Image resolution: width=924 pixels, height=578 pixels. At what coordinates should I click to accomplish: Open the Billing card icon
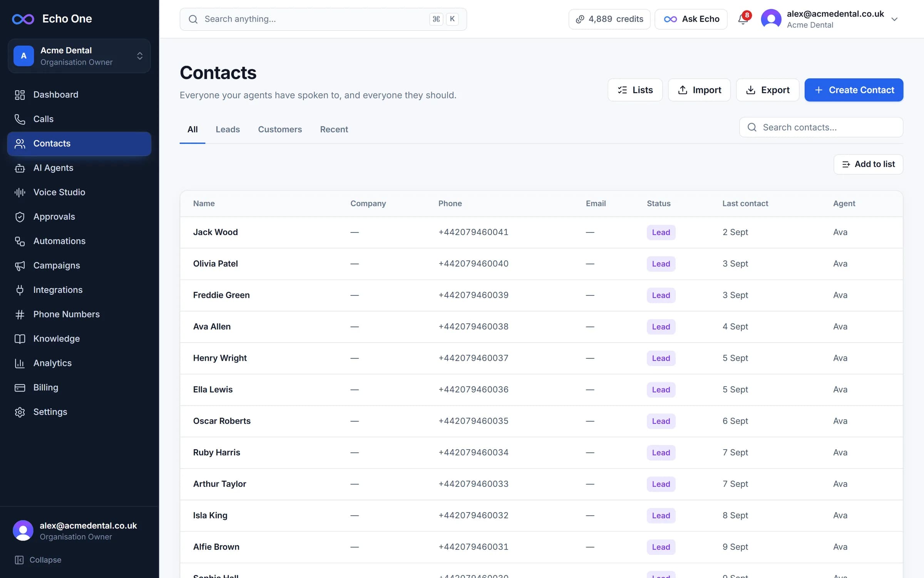[20, 388]
